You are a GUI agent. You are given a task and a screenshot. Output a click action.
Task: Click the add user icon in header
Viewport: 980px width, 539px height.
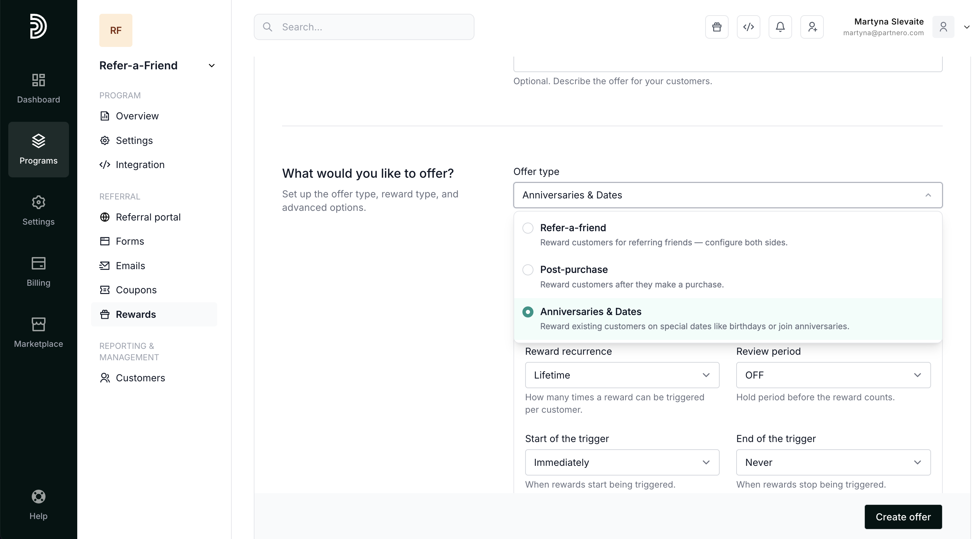[812, 27]
